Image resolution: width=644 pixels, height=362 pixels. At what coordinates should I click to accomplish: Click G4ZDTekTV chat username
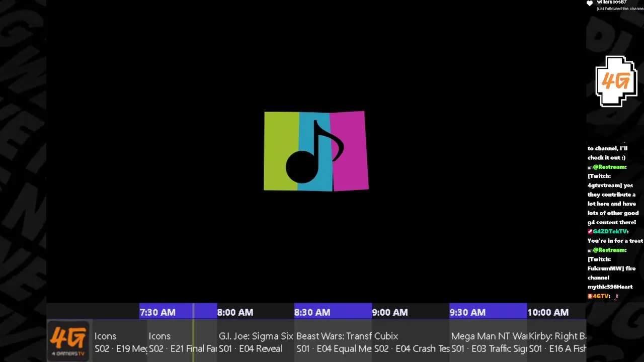(610, 231)
